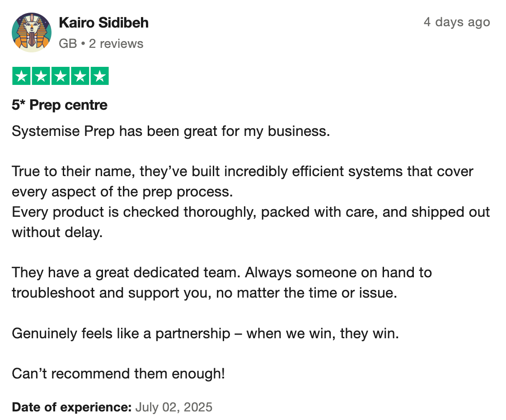Click the first green rating star

coord(21,76)
